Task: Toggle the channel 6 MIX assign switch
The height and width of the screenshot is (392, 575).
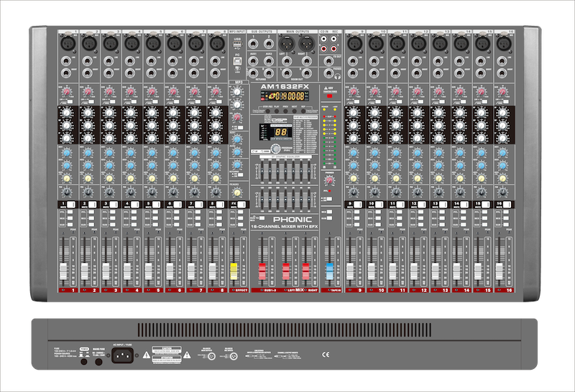Action: [x=176, y=218]
